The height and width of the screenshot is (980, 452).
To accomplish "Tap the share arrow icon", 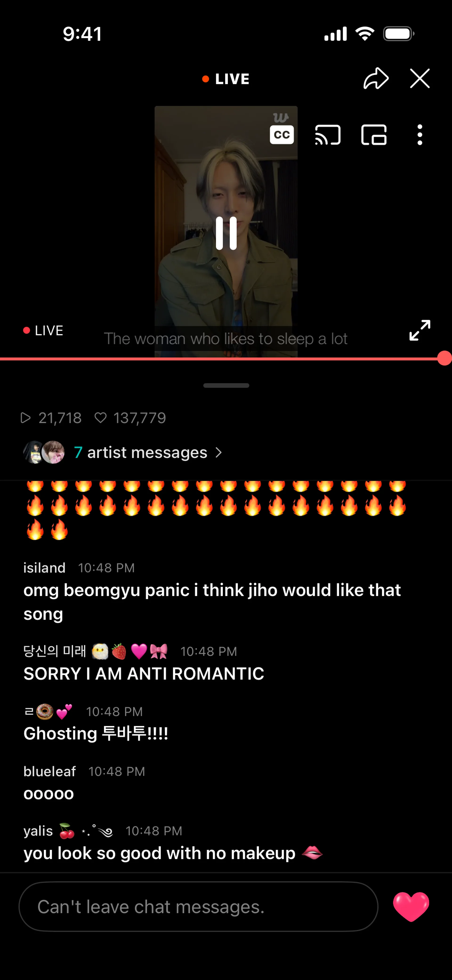I will click(376, 78).
